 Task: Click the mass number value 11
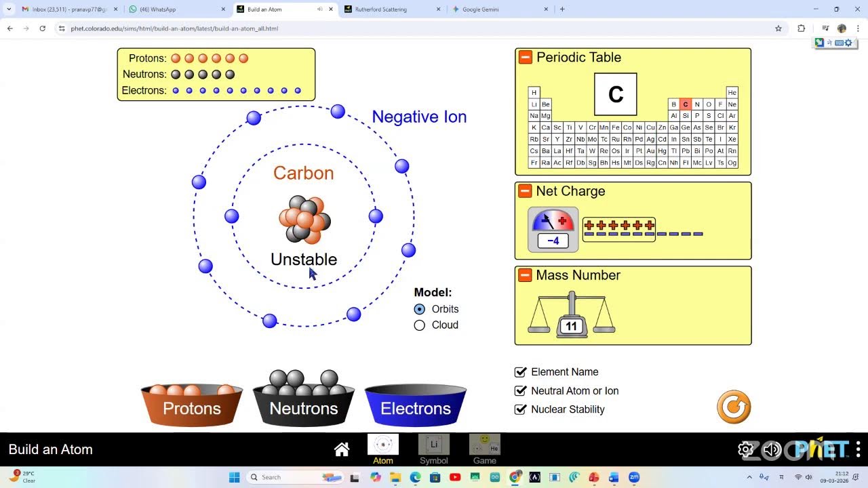(x=571, y=326)
